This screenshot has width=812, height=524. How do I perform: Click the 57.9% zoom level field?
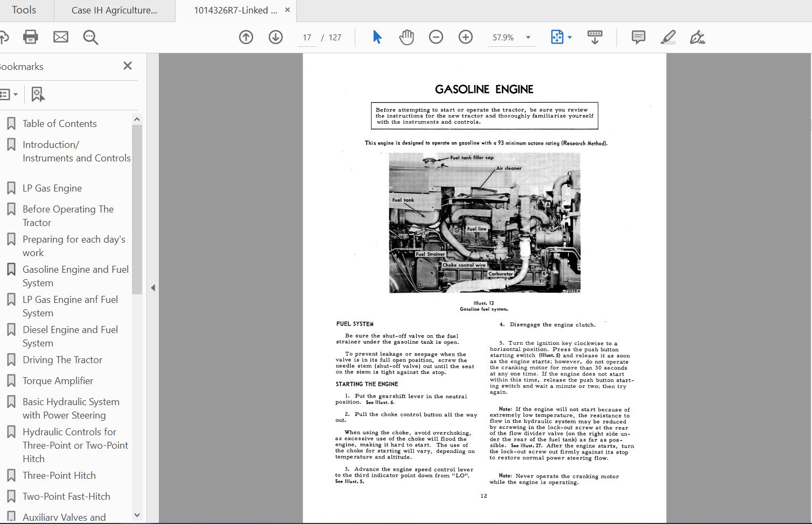tap(503, 38)
